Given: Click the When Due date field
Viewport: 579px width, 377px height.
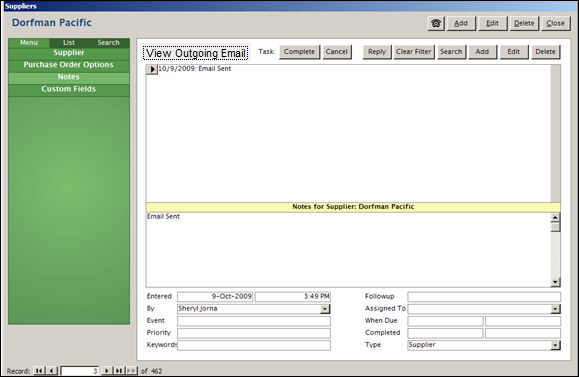Looking at the screenshot, I should click(x=445, y=321).
